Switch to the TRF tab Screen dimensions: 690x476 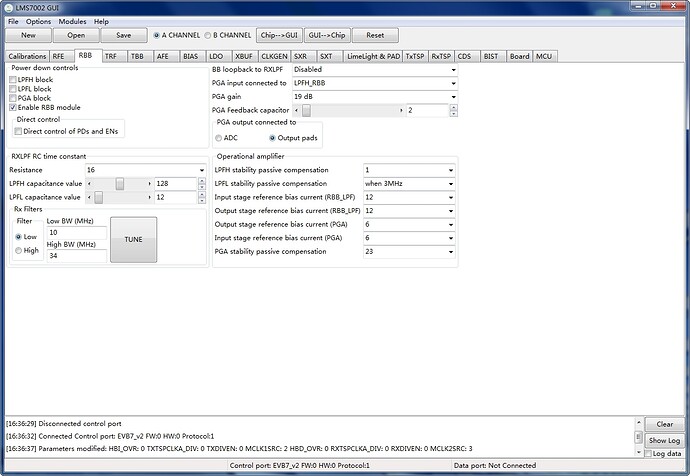click(114, 56)
